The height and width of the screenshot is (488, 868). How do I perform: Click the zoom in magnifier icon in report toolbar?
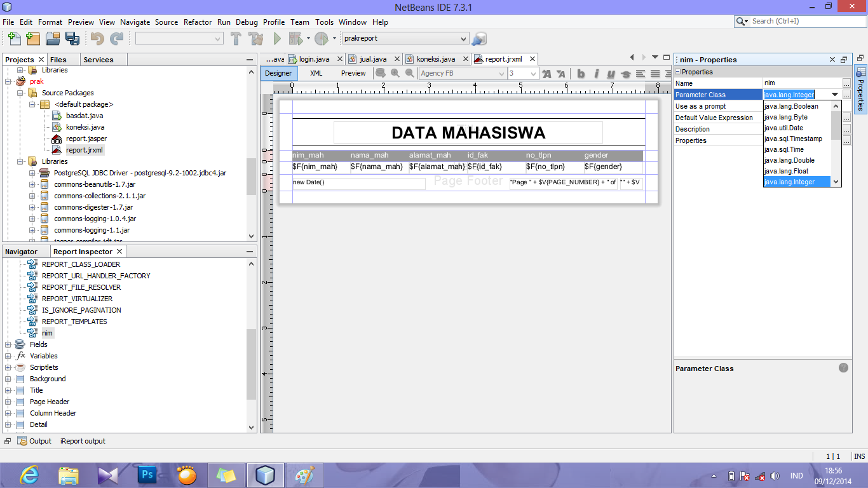tap(394, 73)
